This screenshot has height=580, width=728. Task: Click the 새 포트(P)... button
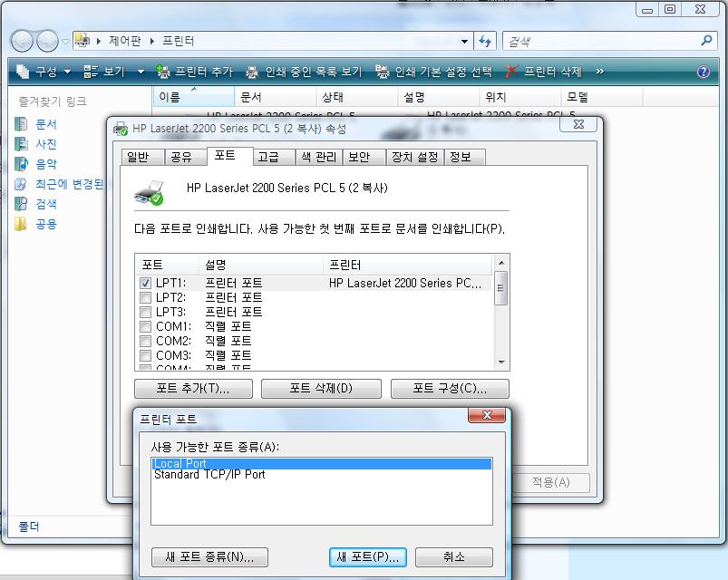pos(368,556)
